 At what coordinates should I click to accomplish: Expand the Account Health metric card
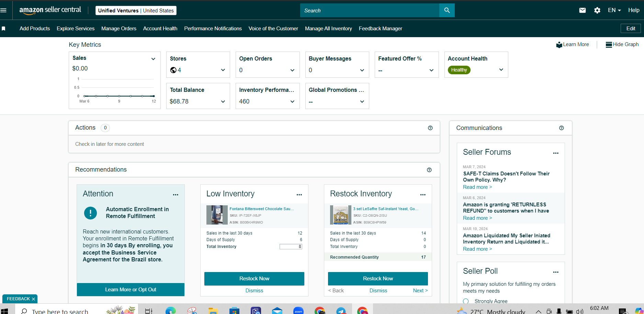pos(501,70)
